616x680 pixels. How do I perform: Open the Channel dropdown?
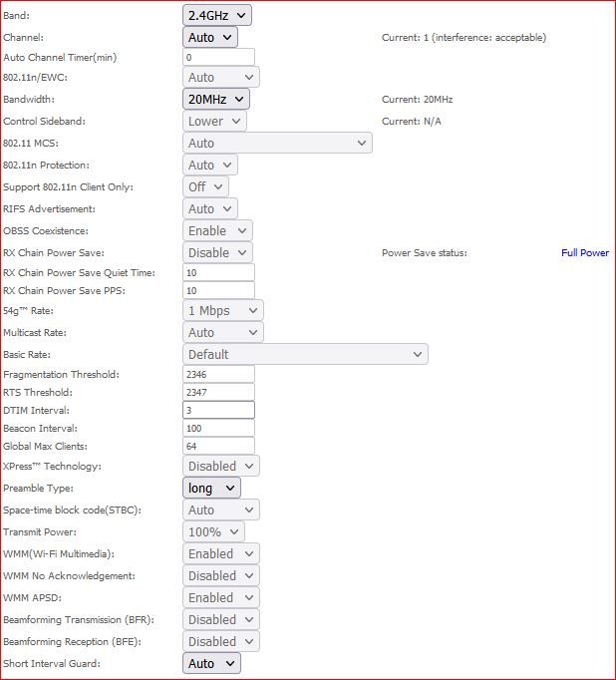[210, 37]
